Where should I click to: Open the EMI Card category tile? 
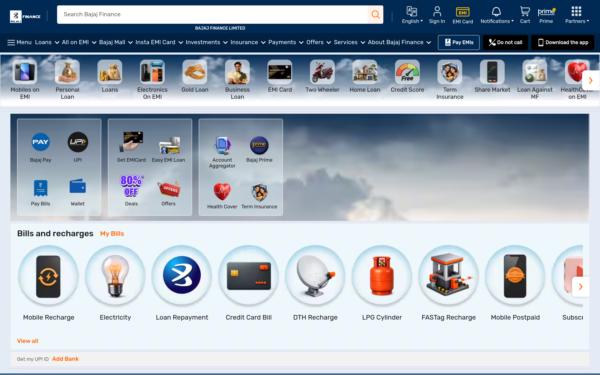280,72
